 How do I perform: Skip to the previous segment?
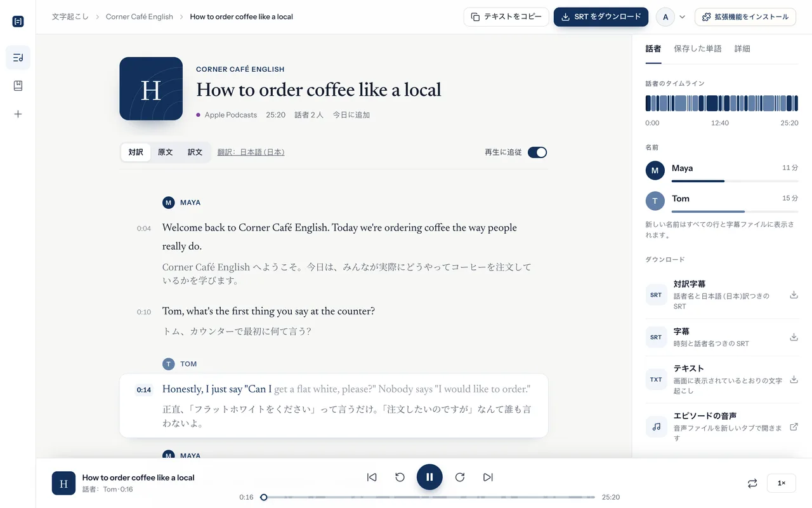[372, 478]
